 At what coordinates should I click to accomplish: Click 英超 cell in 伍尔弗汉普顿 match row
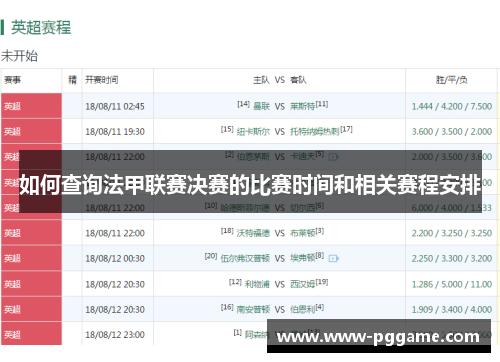(31, 258)
